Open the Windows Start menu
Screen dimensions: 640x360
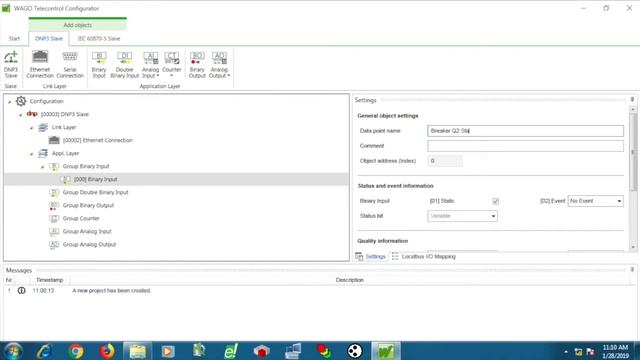click(13, 351)
